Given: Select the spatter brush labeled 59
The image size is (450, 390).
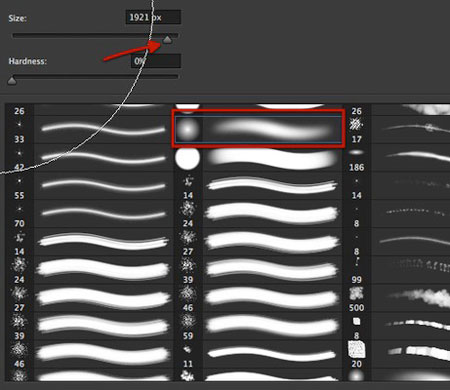Looking at the screenshot, I should coord(257,326).
